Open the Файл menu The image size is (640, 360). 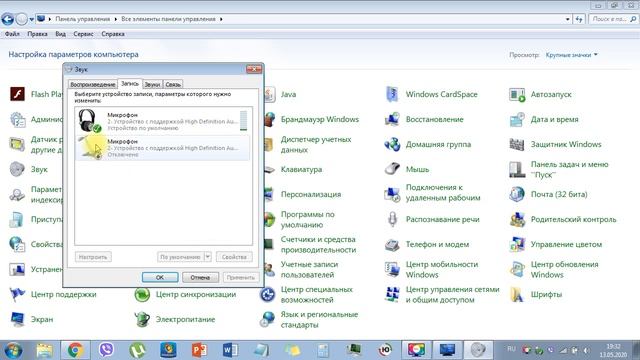pyautogui.click(x=12, y=34)
